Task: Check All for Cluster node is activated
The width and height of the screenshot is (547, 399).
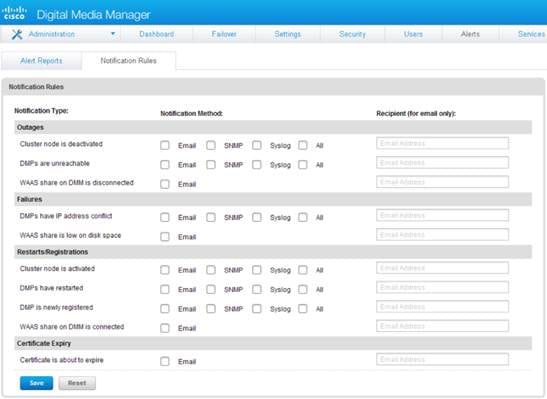Action: (x=303, y=270)
